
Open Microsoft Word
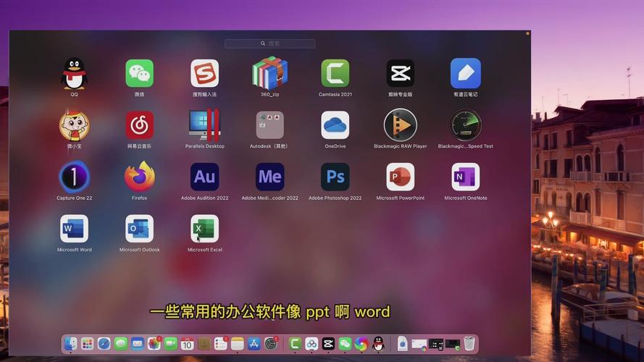(x=74, y=229)
